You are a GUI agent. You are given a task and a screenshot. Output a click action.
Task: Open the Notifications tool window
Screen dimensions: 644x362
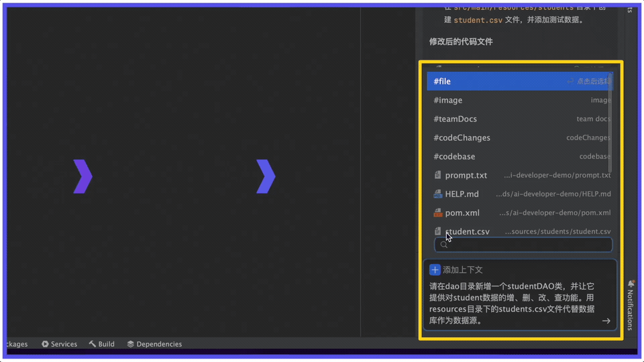coord(631,305)
